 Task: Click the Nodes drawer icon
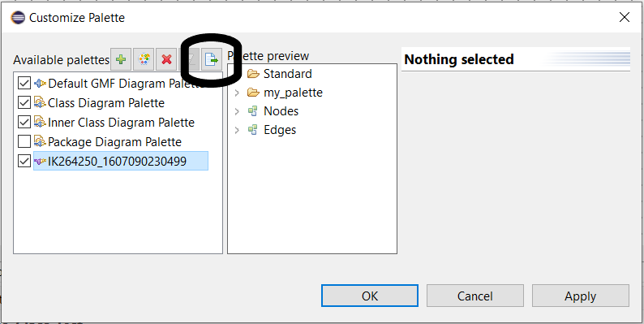pos(253,111)
